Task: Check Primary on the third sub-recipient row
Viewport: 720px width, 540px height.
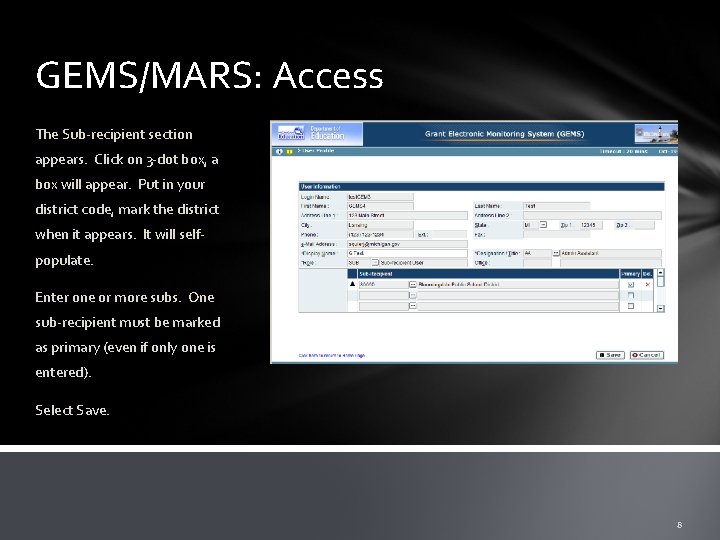Action: pyautogui.click(x=631, y=306)
